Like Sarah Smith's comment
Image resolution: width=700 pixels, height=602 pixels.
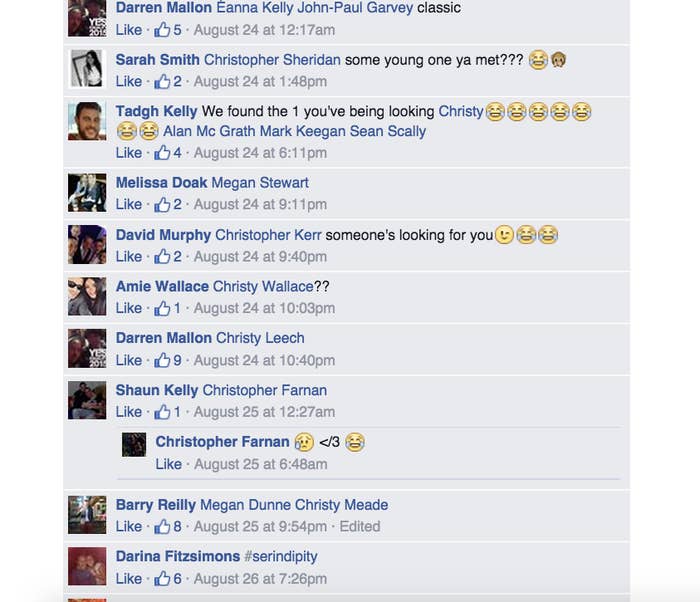(x=129, y=81)
